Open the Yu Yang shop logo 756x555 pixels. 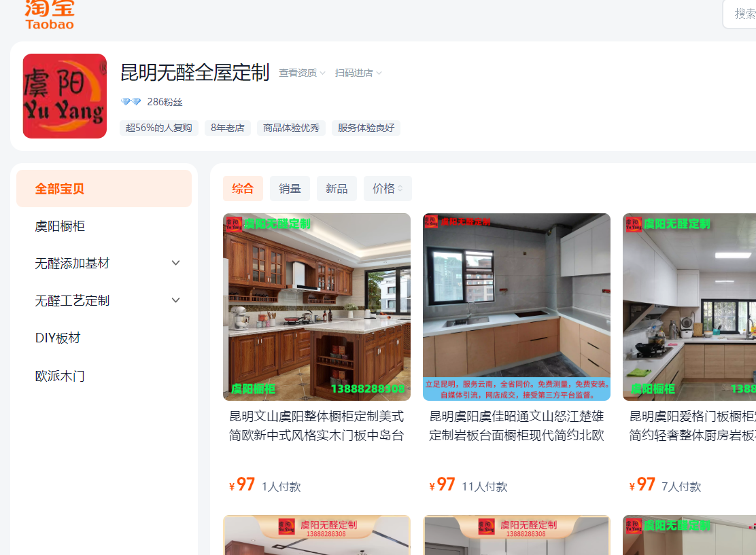tap(65, 96)
